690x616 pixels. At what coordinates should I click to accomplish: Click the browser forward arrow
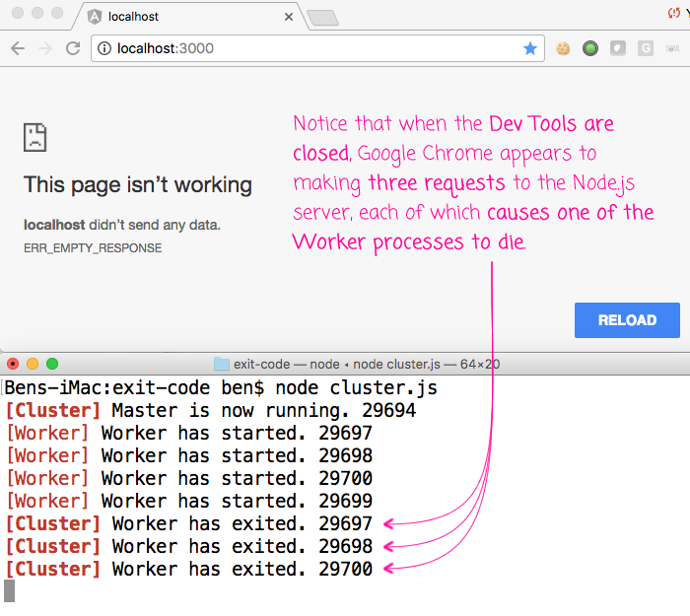pos(45,48)
